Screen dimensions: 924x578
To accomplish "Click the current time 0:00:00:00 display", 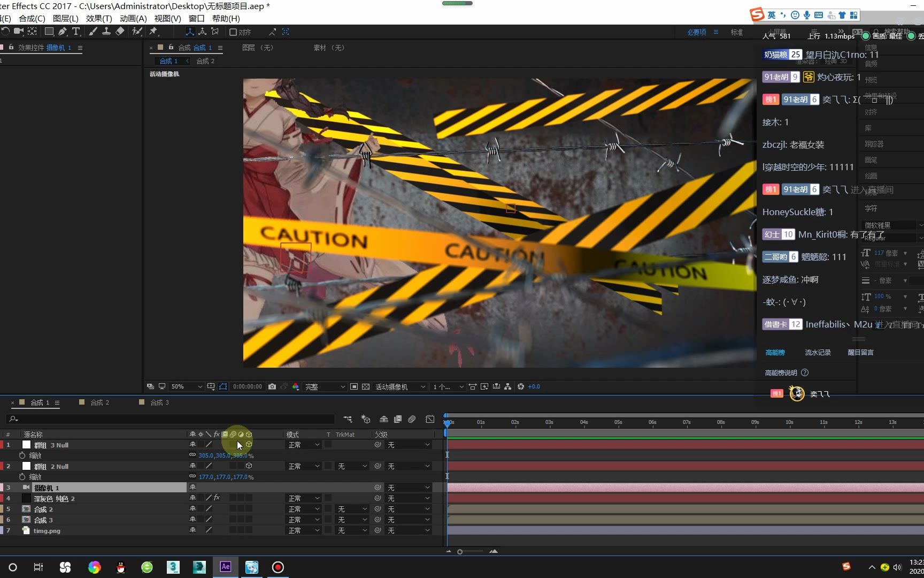I will point(248,386).
